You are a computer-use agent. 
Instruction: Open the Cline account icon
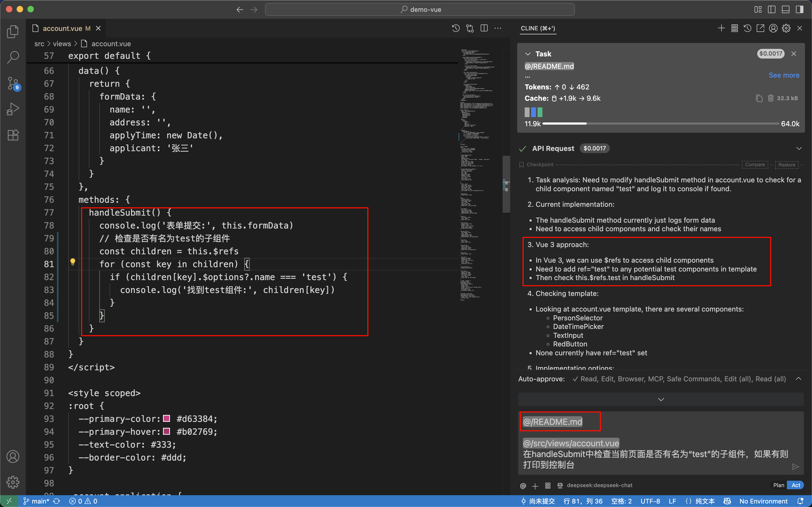773,28
